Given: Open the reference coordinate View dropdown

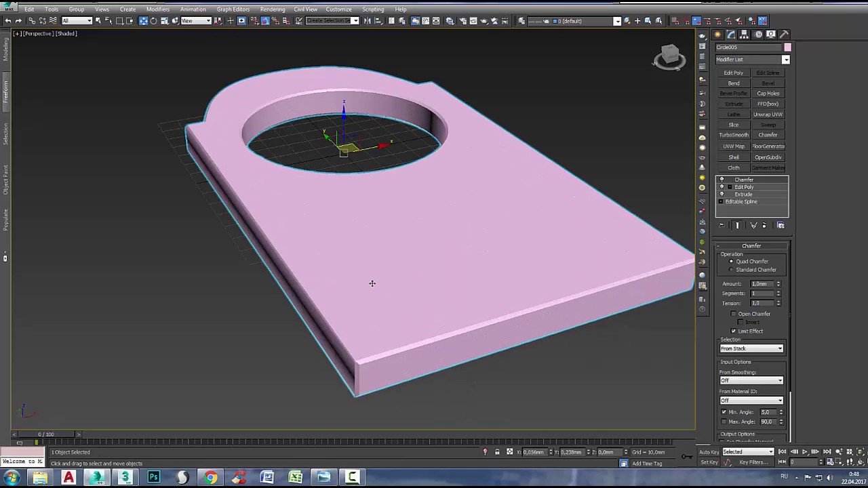Looking at the screenshot, I should pos(196,21).
